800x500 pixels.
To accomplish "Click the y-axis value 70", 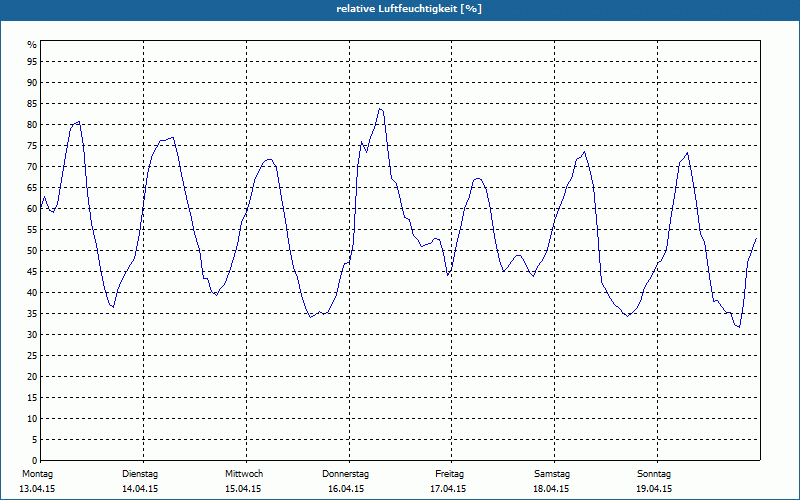I will (x=32, y=166).
